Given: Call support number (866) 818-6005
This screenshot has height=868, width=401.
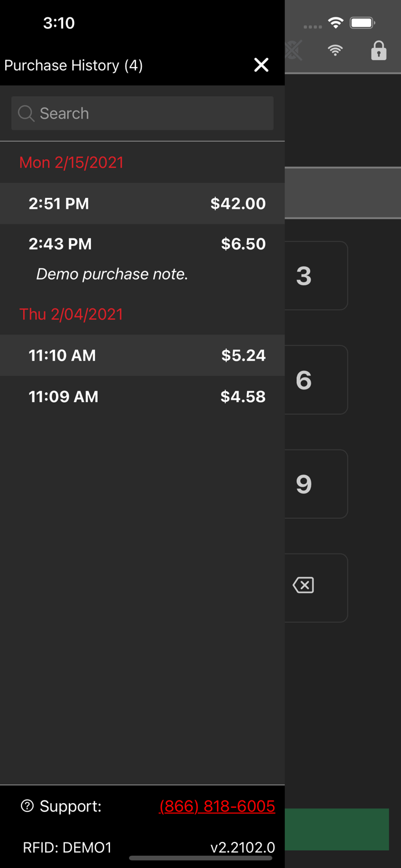Looking at the screenshot, I should 217,806.
